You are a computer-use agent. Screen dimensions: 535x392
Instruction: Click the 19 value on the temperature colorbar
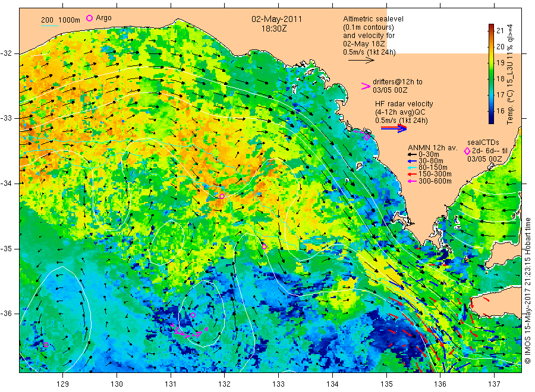pyautogui.click(x=500, y=63)
